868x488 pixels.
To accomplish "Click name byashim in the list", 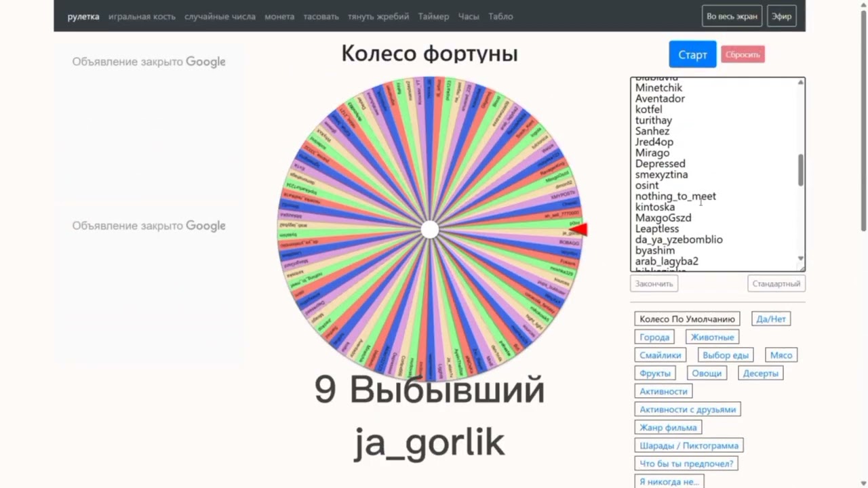I will coord(655,250).
